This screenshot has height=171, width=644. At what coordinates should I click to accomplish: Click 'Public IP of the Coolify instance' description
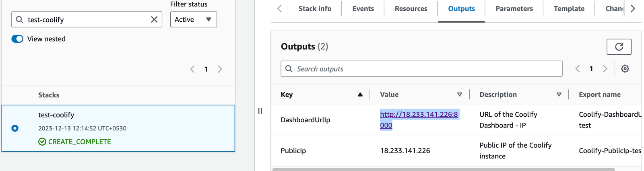tap(516, 150)
